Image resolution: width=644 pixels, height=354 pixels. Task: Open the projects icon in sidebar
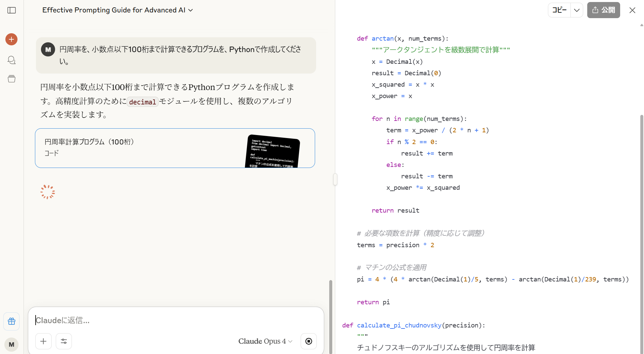11,79
